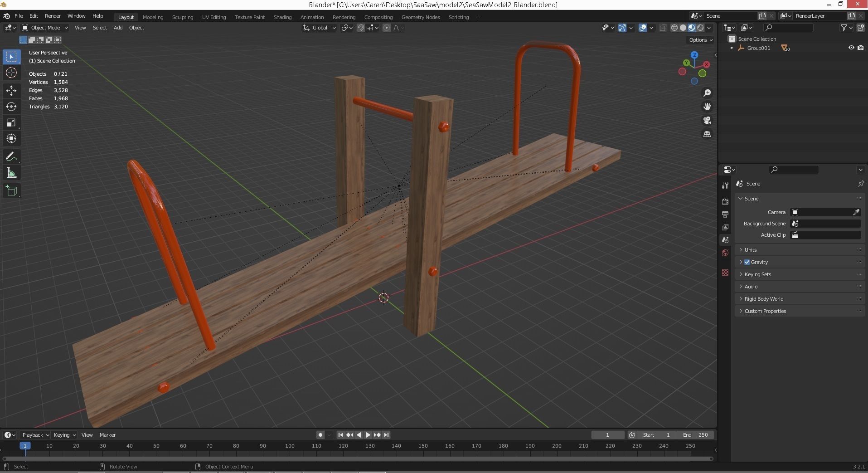Select the Measure tool
This screenshot has width=868, height=473.
tap(11, 173)
